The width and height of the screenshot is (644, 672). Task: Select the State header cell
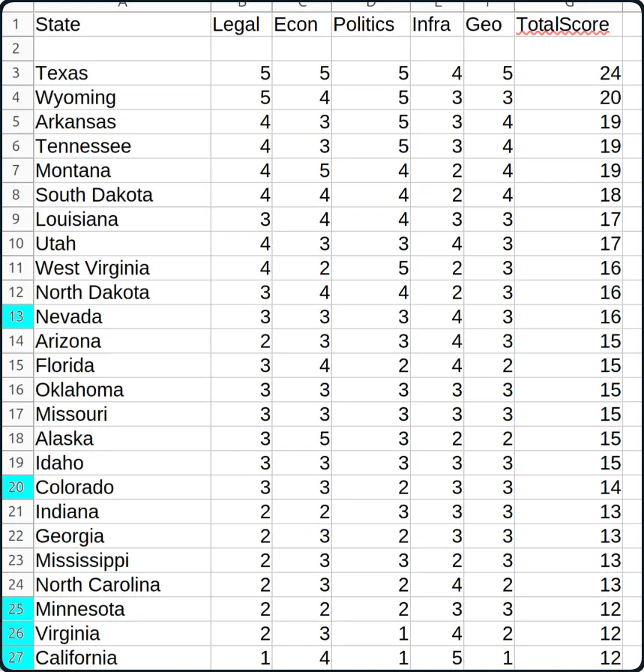(122, 25)
